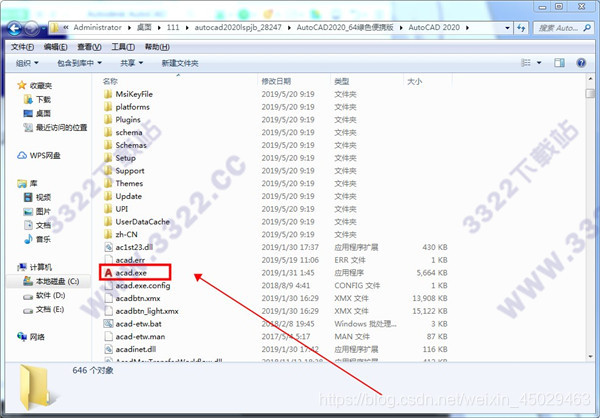Open the help question mark icon
Screen dimensions: 600x418
coord(581,63)
